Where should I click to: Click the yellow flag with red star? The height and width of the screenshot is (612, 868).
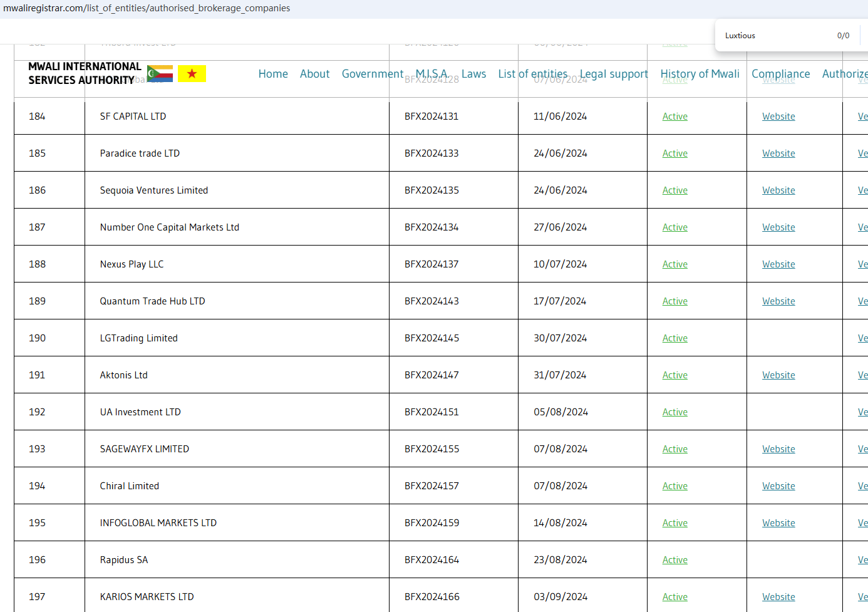(x=192, y=74)
